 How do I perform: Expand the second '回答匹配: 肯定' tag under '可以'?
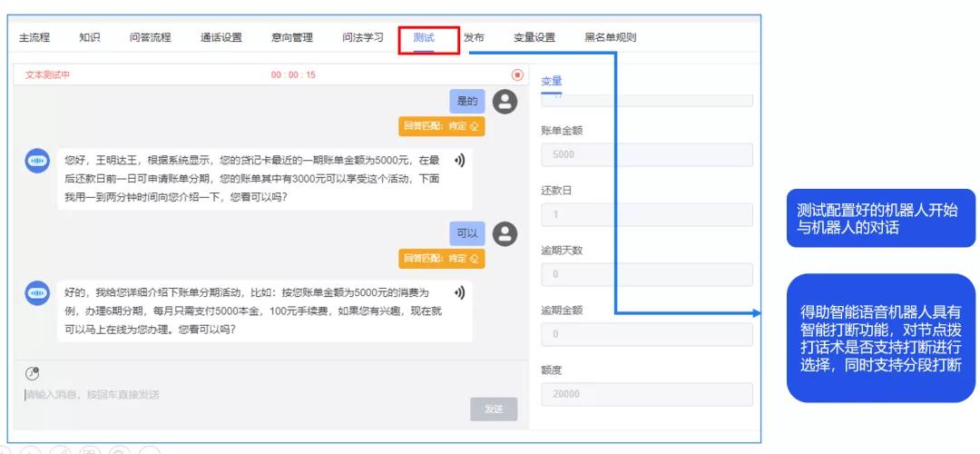pyautogui.click(x=442, y=259)
